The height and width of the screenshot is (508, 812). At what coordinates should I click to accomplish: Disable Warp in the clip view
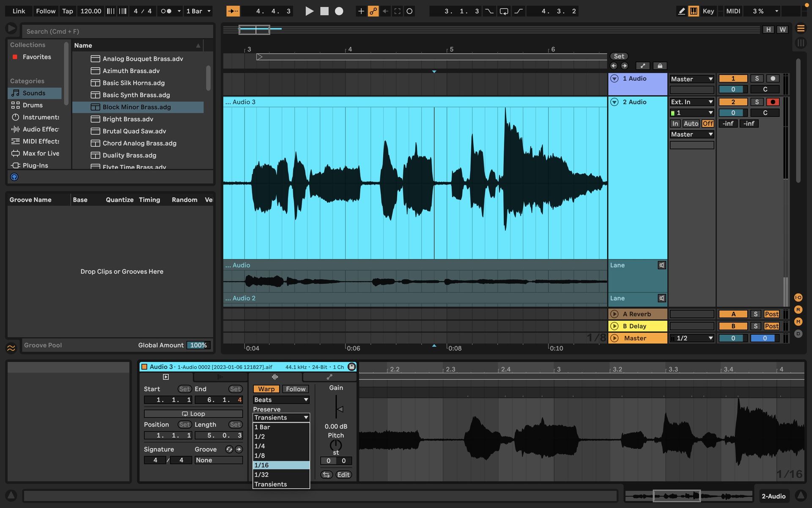coord(266,389)
